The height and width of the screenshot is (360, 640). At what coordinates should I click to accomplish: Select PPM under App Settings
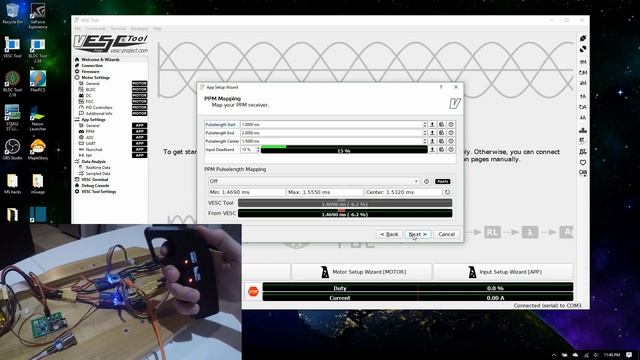pos(90,131)
